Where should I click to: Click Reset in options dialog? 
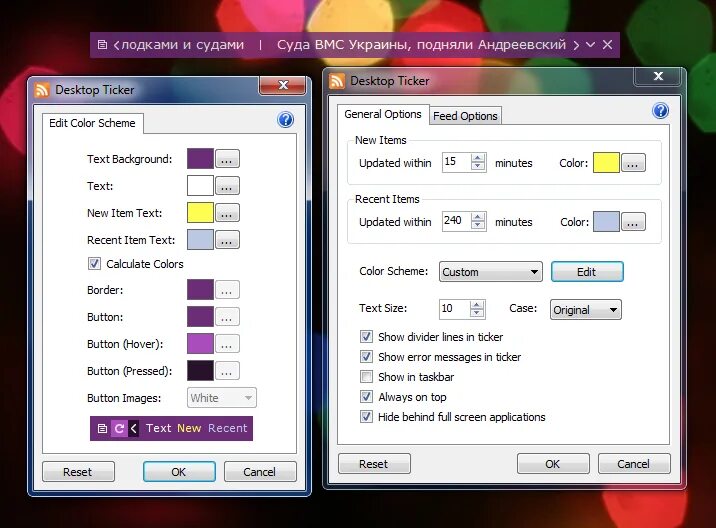[x=374, y=464]
